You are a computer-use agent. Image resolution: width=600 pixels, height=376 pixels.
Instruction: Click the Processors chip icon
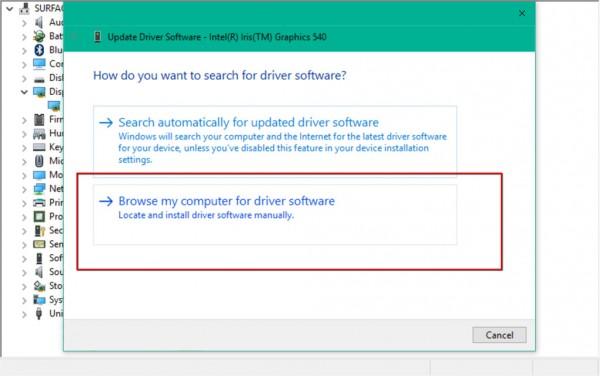(39, 216)
